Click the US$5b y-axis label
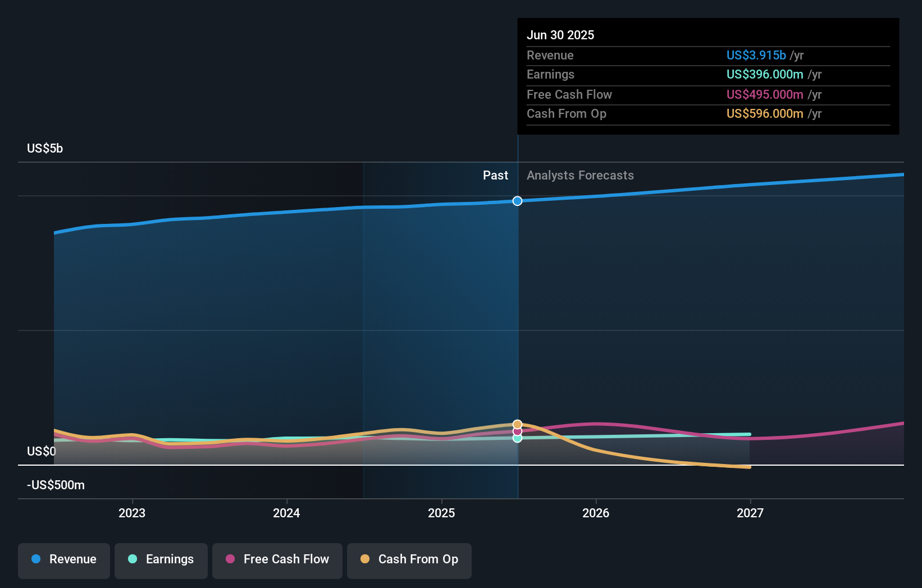This screenshot has height=588, width=922. [x=45, y=148]
